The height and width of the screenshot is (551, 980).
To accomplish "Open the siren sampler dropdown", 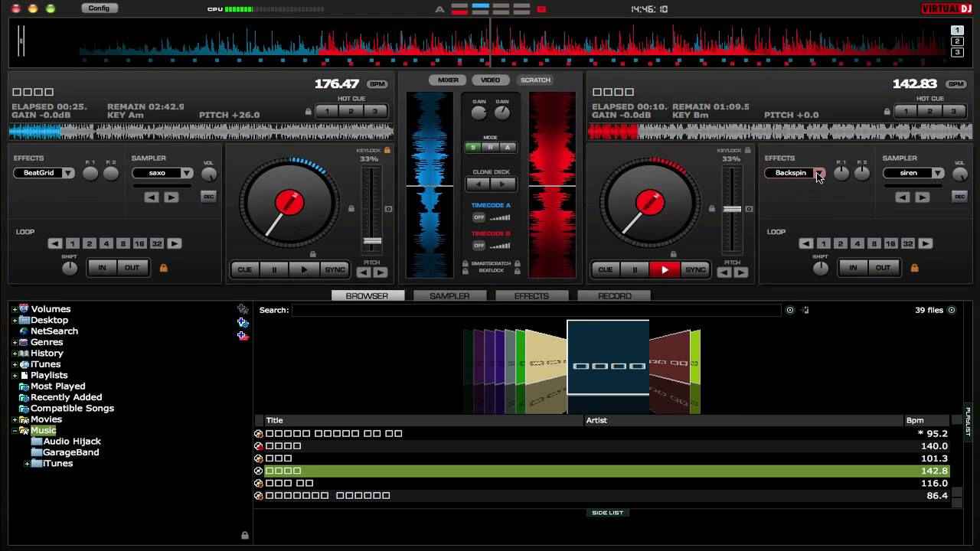I will 937,173.
